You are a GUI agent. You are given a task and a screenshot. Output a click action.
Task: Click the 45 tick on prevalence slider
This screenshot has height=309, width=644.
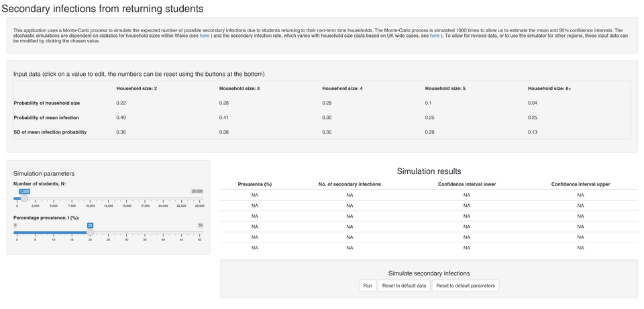point(182,239)
